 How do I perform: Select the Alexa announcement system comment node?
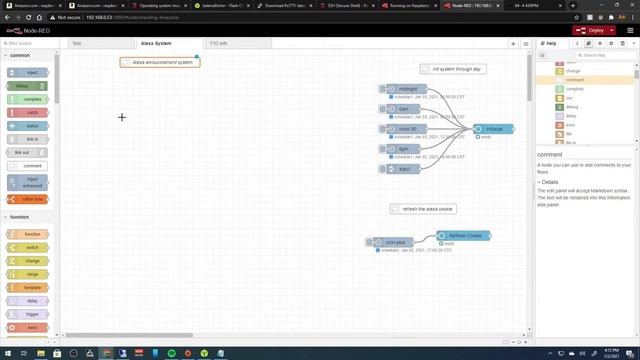pos(160,62)
